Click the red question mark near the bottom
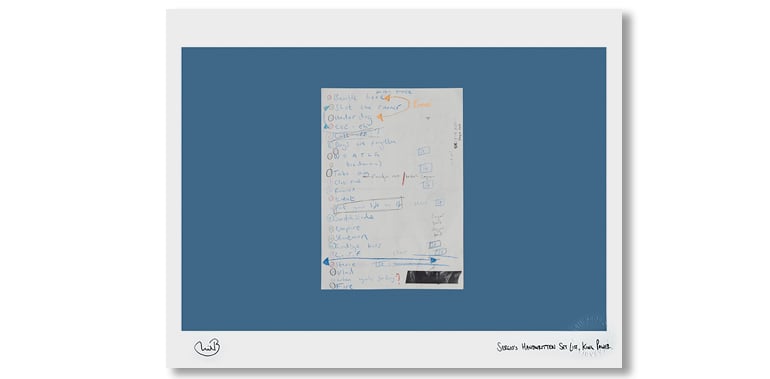The width and height of the screenshot is (770, 379). coord(397,278)
